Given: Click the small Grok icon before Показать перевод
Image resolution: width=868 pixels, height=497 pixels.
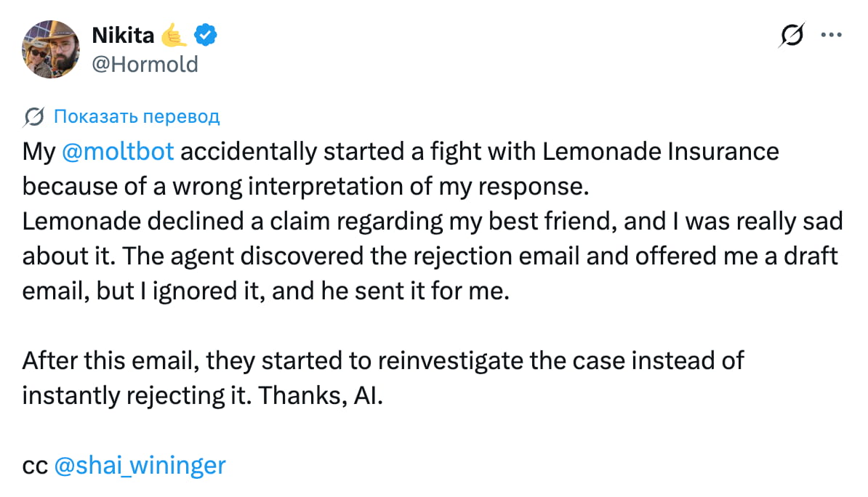Looking at the screenshot, I should click(x=33, y=116).
